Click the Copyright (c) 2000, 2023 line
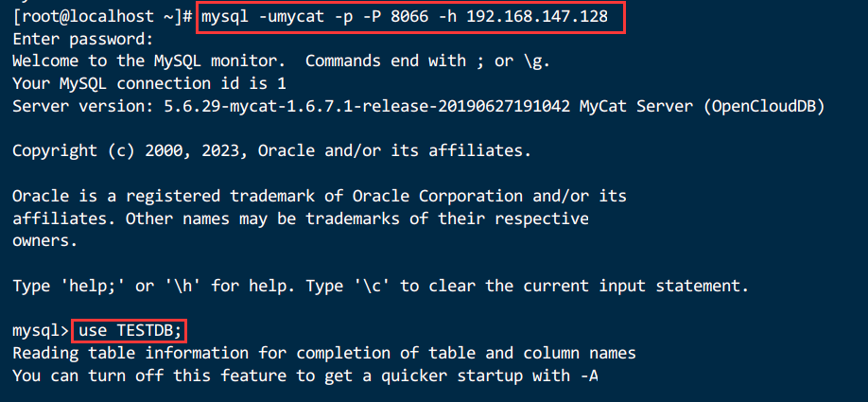 271,150
